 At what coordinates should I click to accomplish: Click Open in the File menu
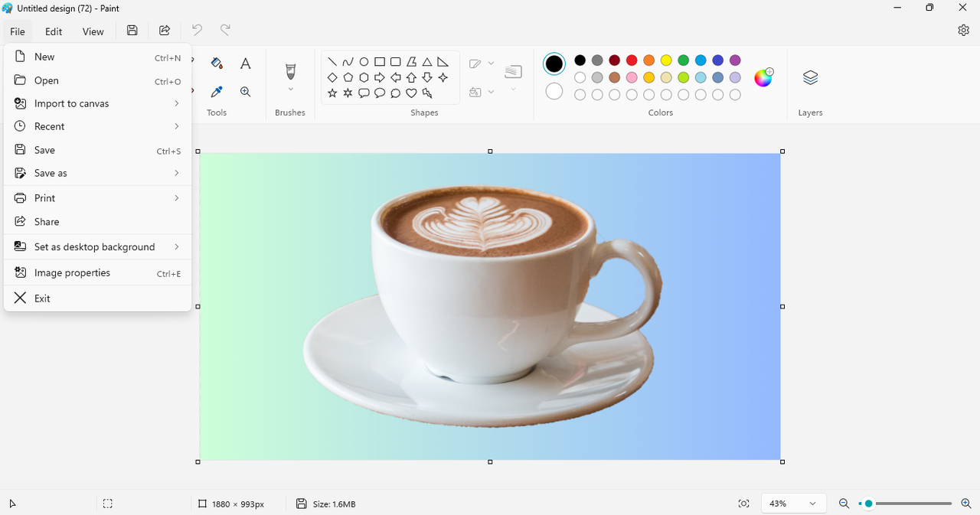pos(98,80)
